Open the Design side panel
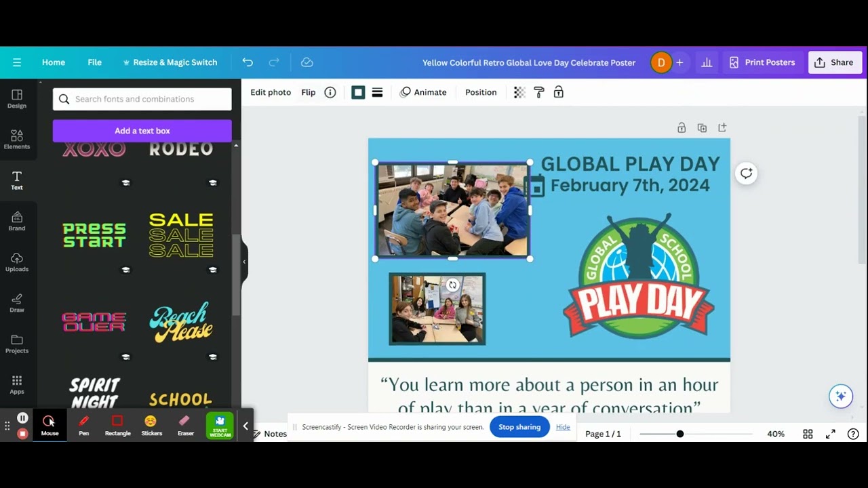Image resolution: width=868 pixels, height=488 pixels. [17, 99]
